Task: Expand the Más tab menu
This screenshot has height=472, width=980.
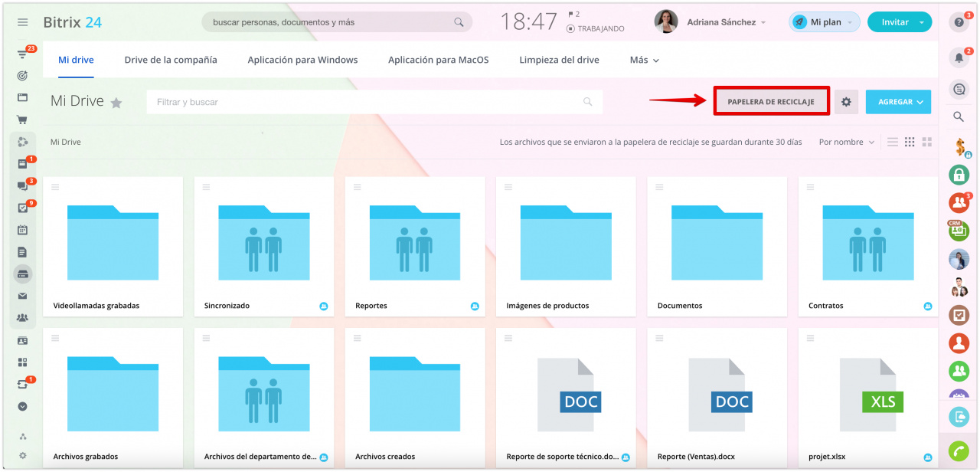Action: click(644, 60)
